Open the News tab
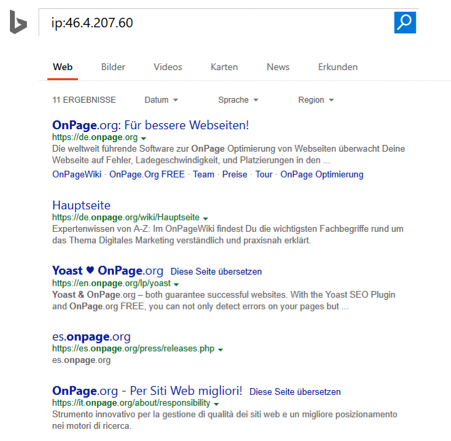This screenshot has width=451, height=441. (278, 67)
